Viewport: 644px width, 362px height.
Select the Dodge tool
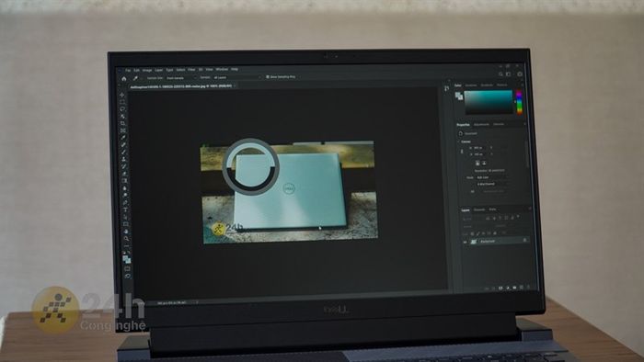pos(124,195)
